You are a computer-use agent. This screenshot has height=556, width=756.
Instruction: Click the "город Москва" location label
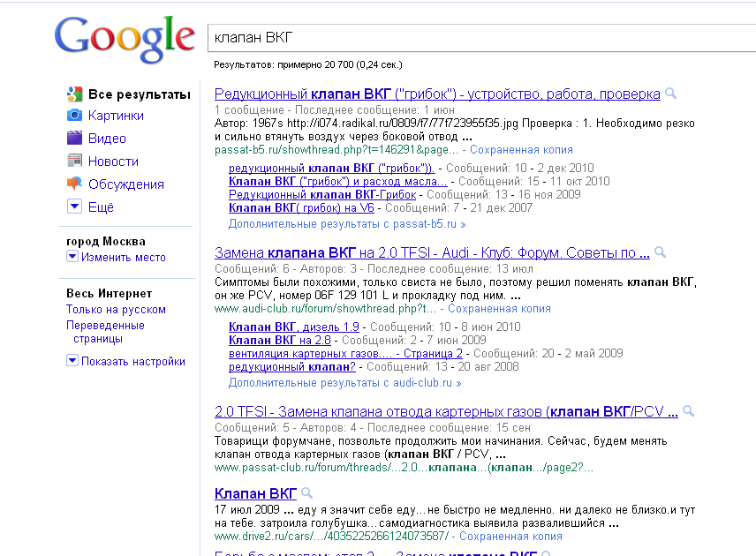(106, 242)
